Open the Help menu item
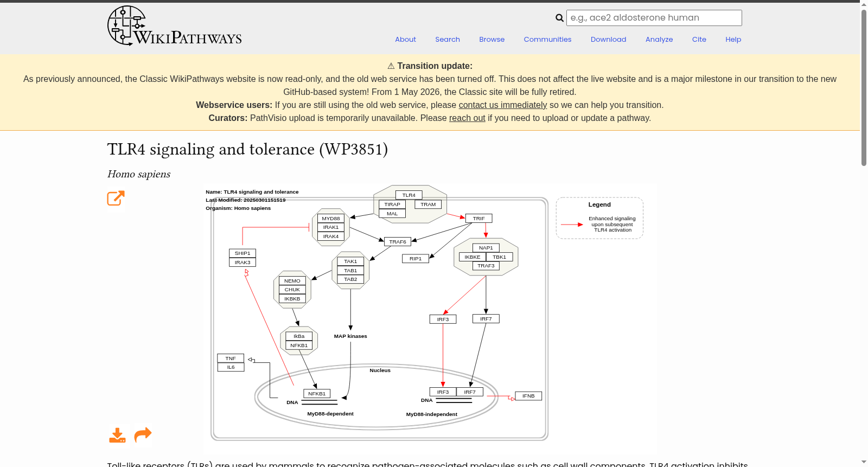Image resolution: width=868 pixels, height=467 pixels. coord(733,40)
